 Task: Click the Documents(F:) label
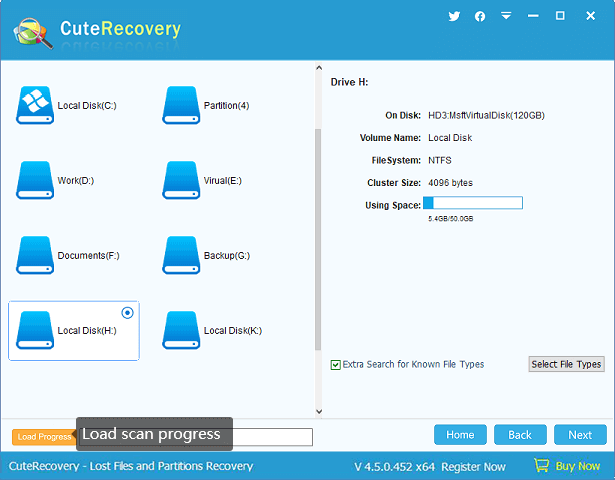(88, 255)
